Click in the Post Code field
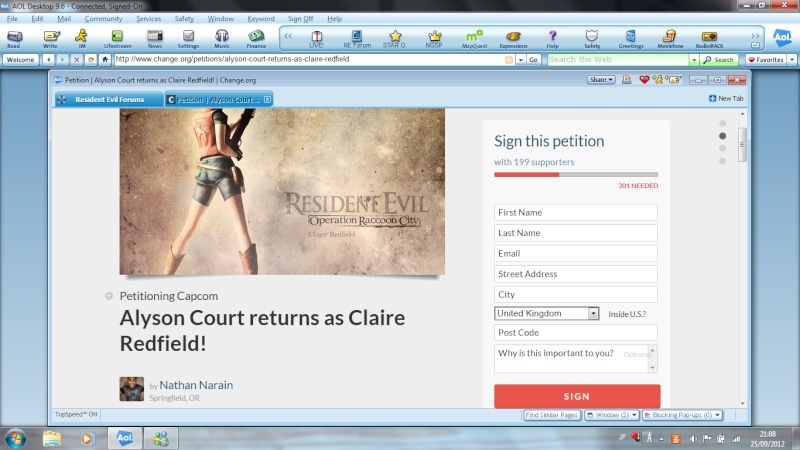 [x=576, y=332]
